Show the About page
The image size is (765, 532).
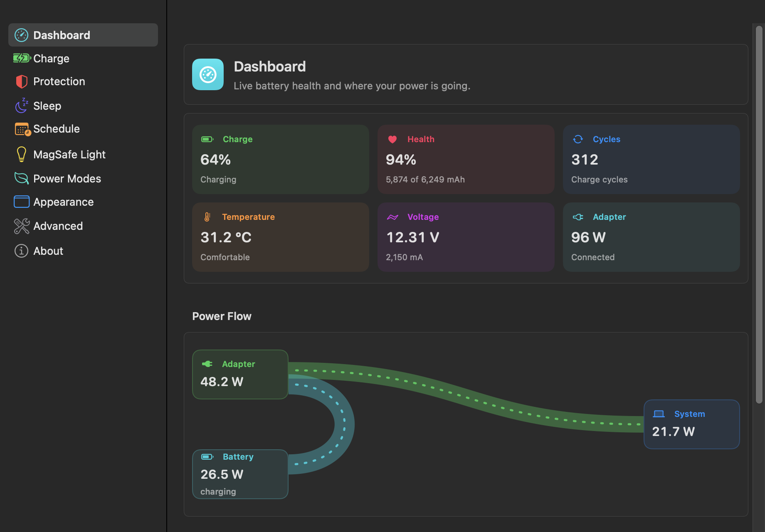[83, 251]
